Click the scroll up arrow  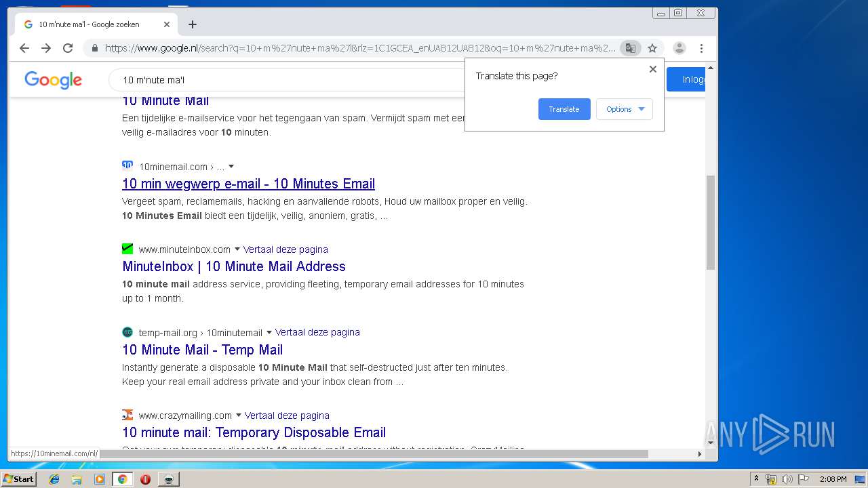click(711, 67)
